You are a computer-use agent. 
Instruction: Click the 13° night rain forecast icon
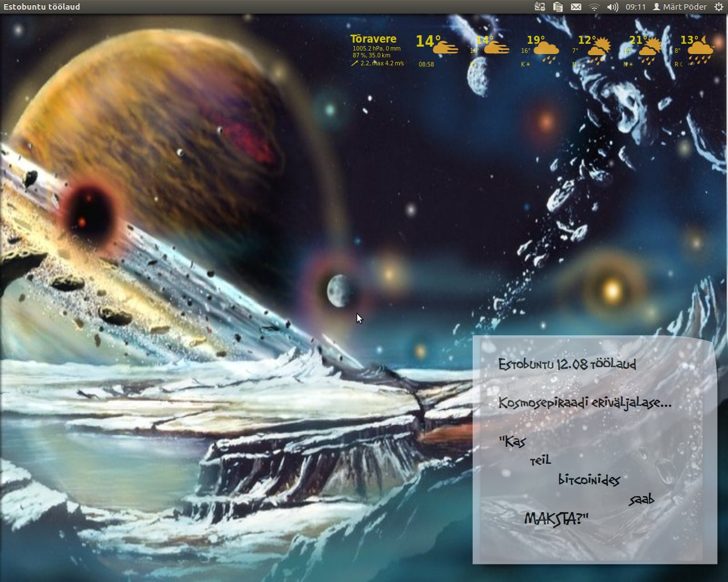tap(701, 51)
